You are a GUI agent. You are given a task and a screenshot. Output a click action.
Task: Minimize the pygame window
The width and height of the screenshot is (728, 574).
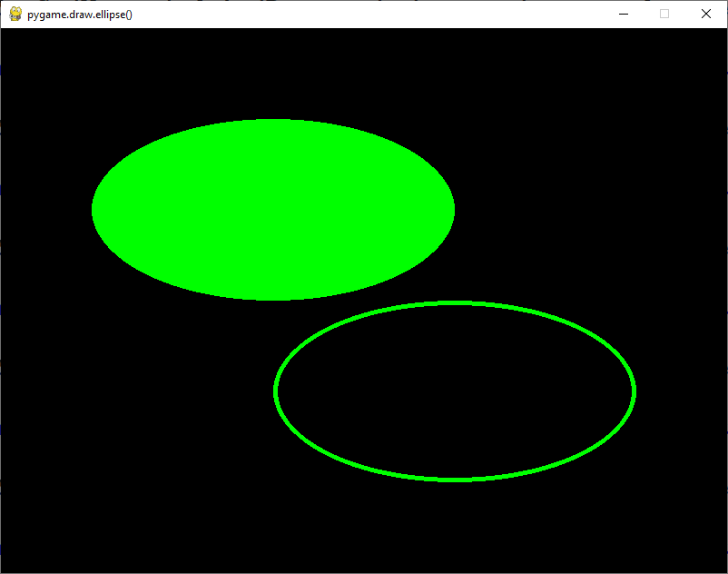tap(624, 14)
